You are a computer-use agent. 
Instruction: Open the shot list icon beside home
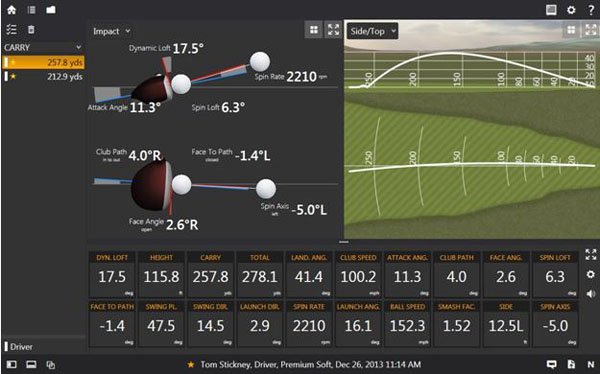[x=31, y=10]
